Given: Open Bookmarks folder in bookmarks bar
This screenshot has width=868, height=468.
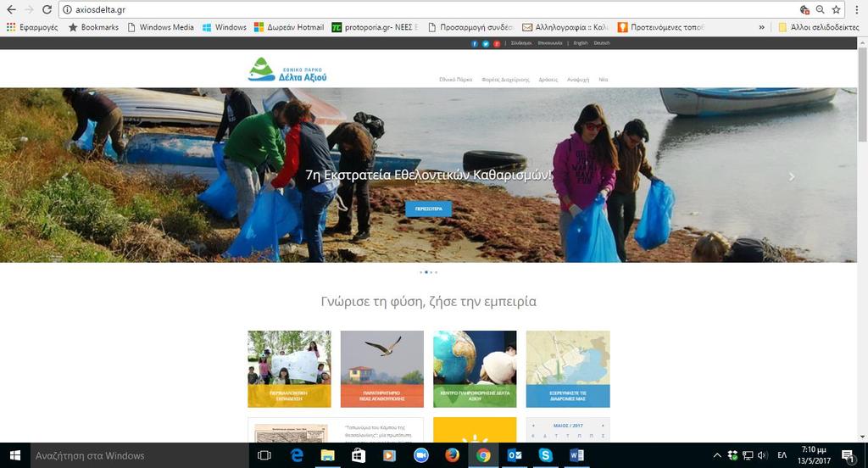Looking at the screenshot, I should (x=93, y=26).
